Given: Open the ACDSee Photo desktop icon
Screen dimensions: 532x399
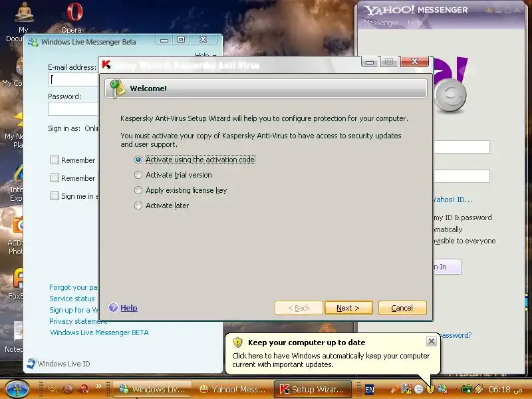Looking at the screenshot, I should click(x=16, y=236).
